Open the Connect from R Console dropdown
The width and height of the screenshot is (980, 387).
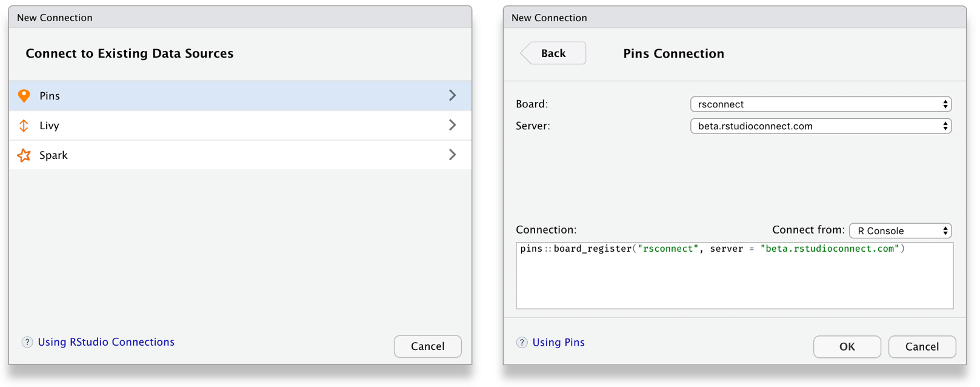(x=900, y=231)
